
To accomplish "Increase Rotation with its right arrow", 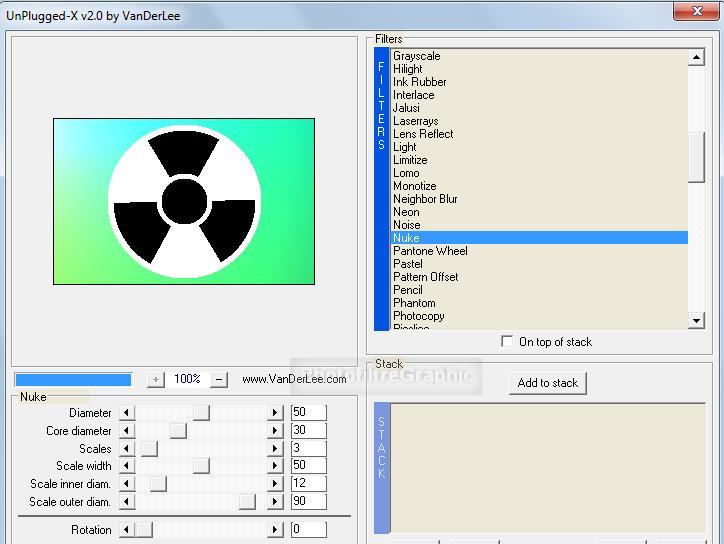I will (x=275, y=529).
